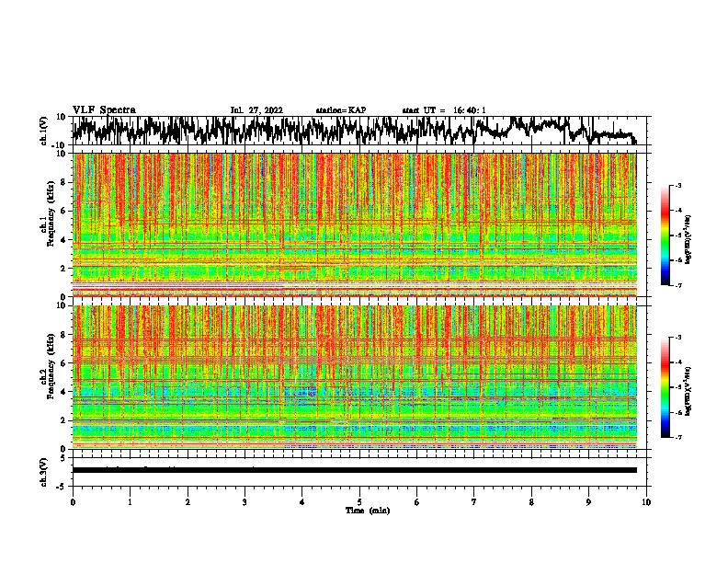This screenshot has height=563, width=728.
Task: Click the ch.2 spectrogram plot
Action: (x=355, y=377)
